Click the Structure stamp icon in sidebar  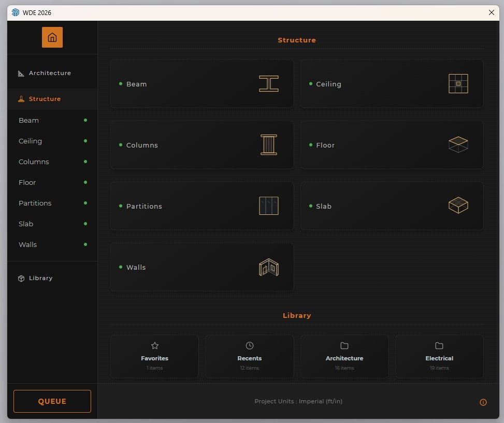[x=21, y=99]
